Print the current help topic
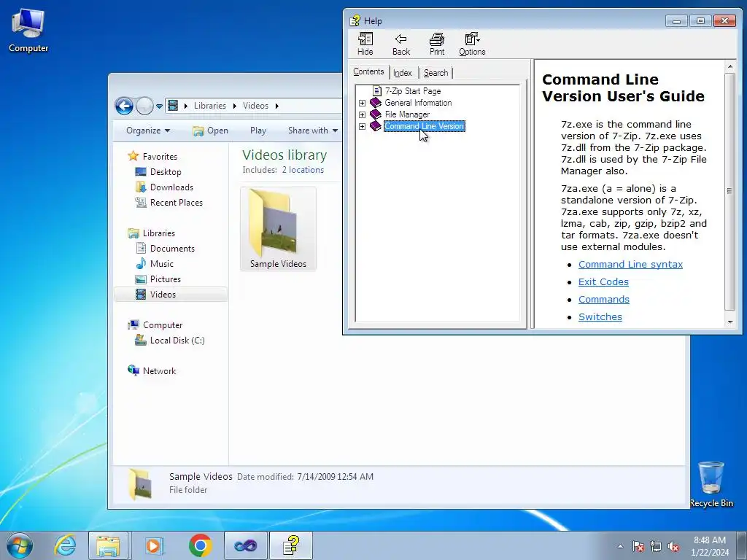This screenshot has width=747, height=560. (436, 44)
